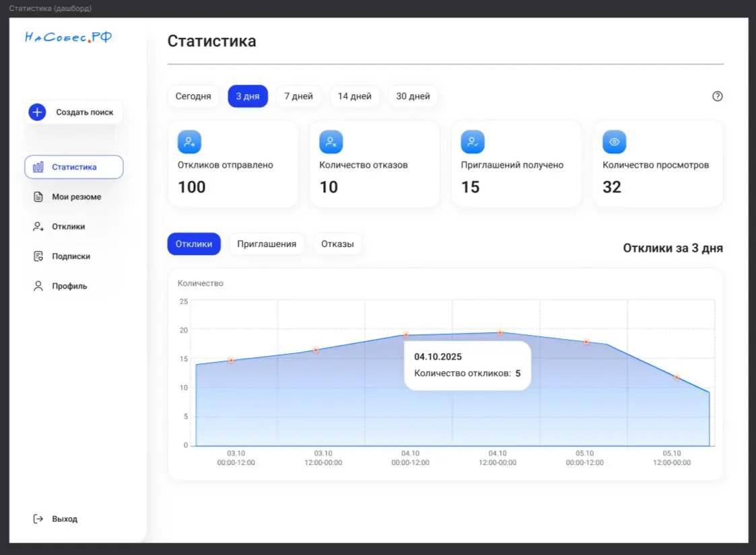Image resolution: width=756 pixels, height=555 pixels.
Task: Click the Количество отказов card icon
Action: tap(331, 142)
